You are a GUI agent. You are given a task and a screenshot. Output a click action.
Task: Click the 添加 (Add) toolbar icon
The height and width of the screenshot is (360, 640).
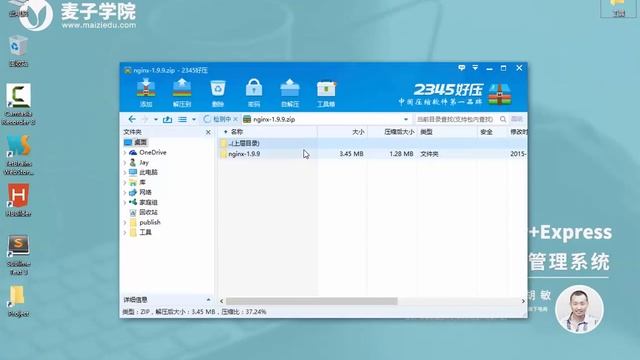point(146,93)
